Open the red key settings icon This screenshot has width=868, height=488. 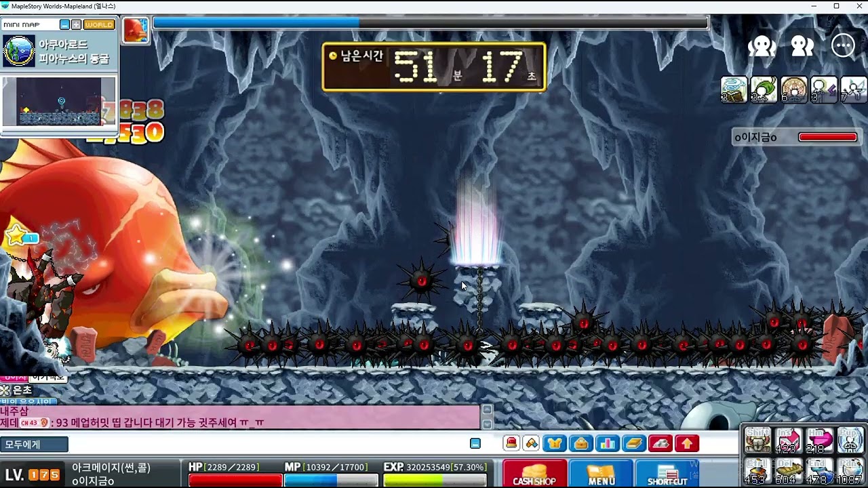[660, 443]
